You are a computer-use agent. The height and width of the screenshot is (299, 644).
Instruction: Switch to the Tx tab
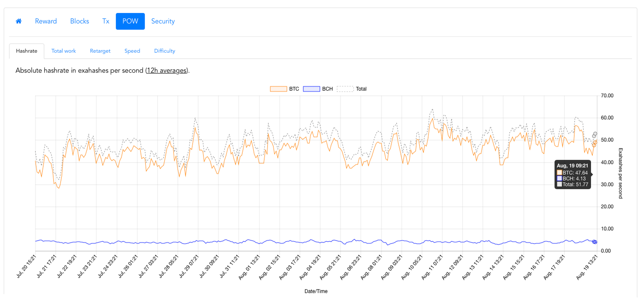[x=106, y=21]
